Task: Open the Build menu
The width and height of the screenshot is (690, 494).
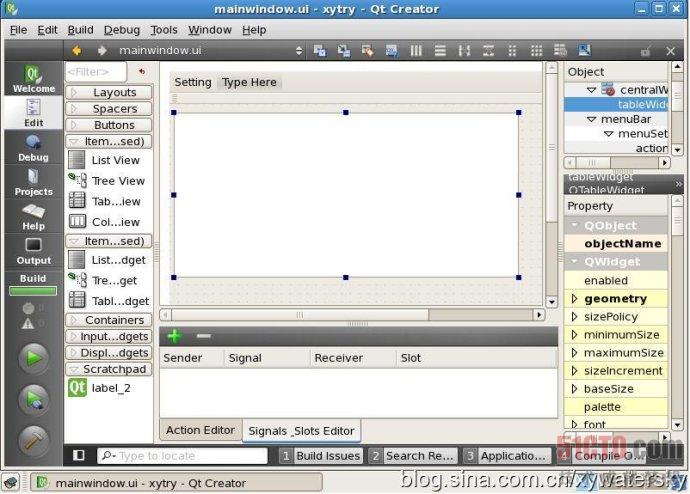Action: click(x=81, y=30)
